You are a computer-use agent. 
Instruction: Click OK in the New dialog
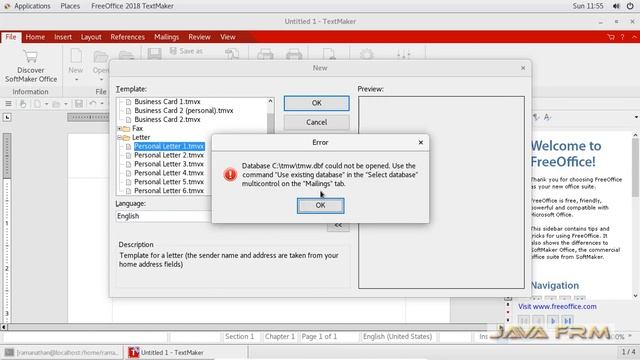coord(317,103)
